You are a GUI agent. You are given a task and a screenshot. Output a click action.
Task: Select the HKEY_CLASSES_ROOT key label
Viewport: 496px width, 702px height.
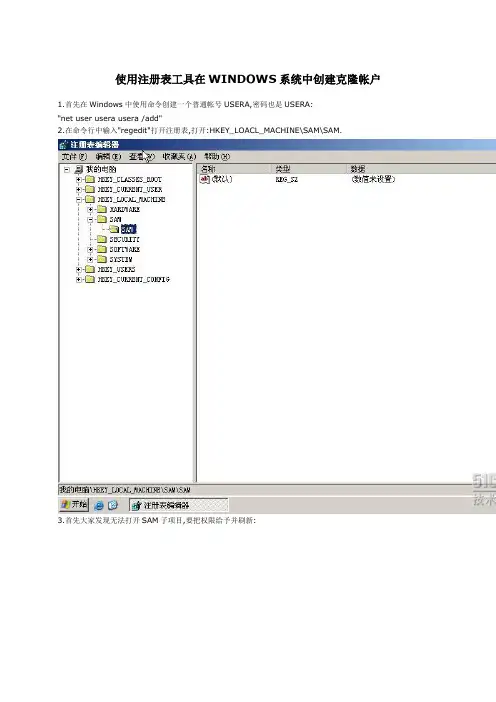(x=129, y=180)
